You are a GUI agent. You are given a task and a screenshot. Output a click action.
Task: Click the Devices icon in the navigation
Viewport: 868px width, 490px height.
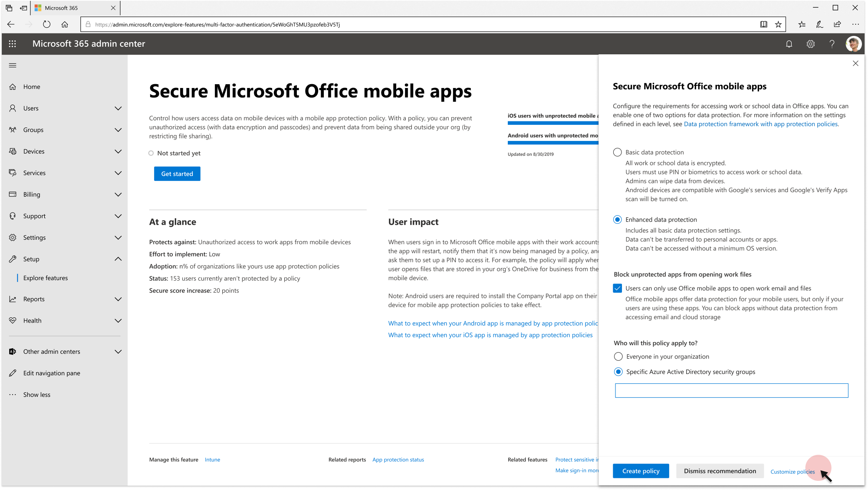click(13, 151)
